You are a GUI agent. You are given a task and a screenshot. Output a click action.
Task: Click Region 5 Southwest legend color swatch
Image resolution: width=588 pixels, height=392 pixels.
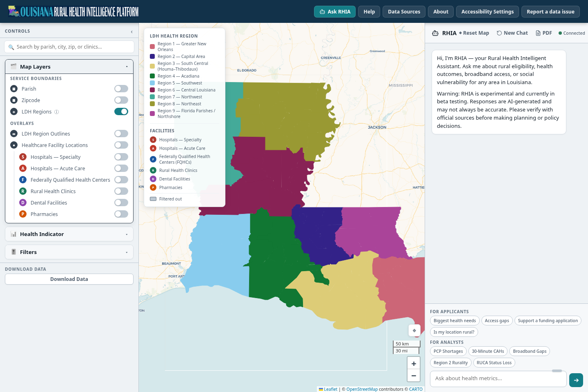[x=152, y=83]
